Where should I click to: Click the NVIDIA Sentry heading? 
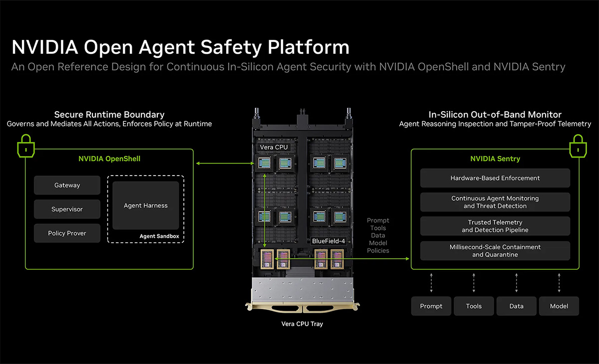coord(495,159)
